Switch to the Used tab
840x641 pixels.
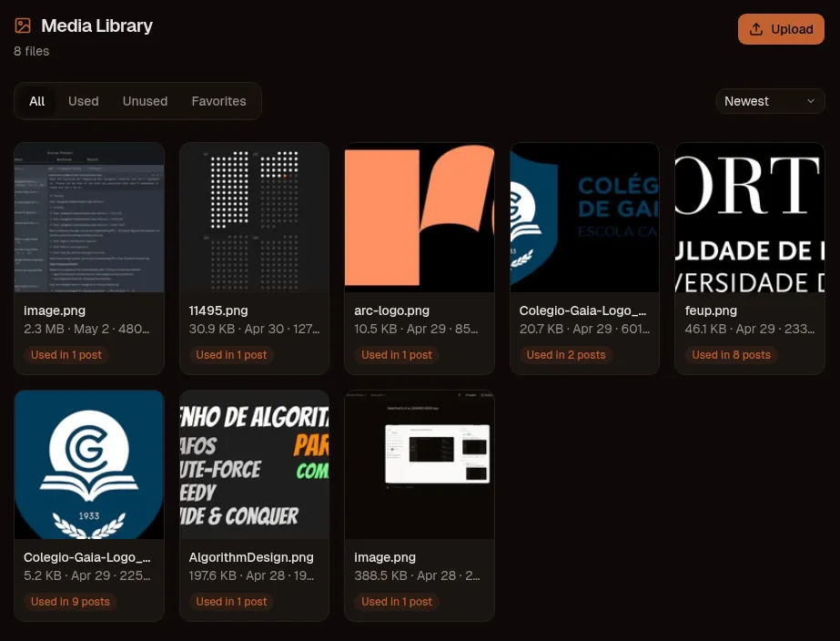coord(84,101)
